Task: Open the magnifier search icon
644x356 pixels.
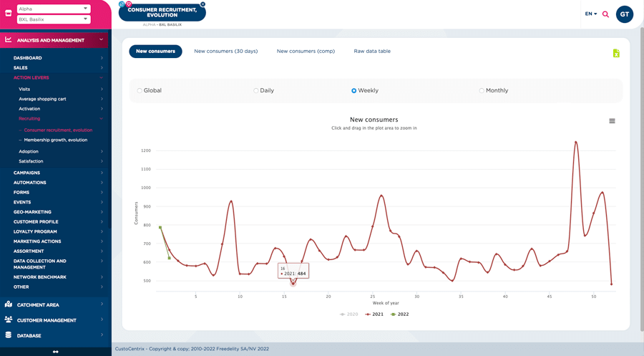Action: coord(605,14)
